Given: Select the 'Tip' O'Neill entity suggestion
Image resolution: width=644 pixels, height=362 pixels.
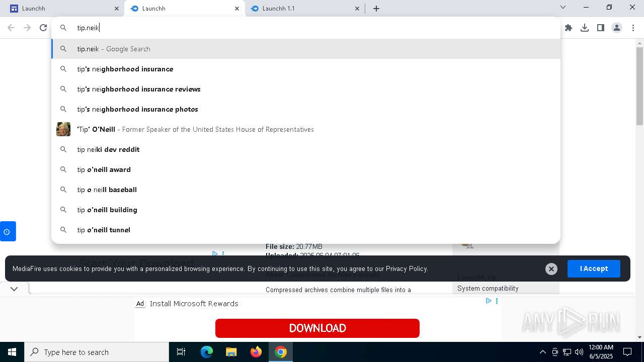Looking at the screenshot, I should (306, 129).
